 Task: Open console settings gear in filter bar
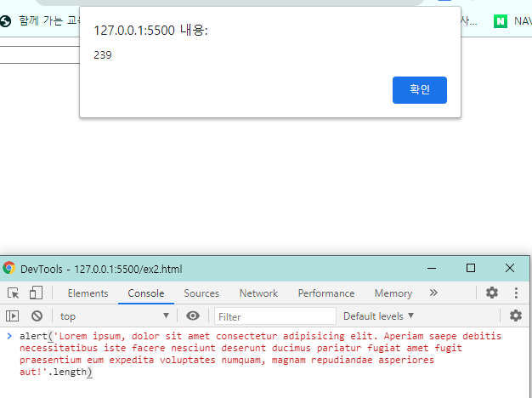tap(516, 316)
